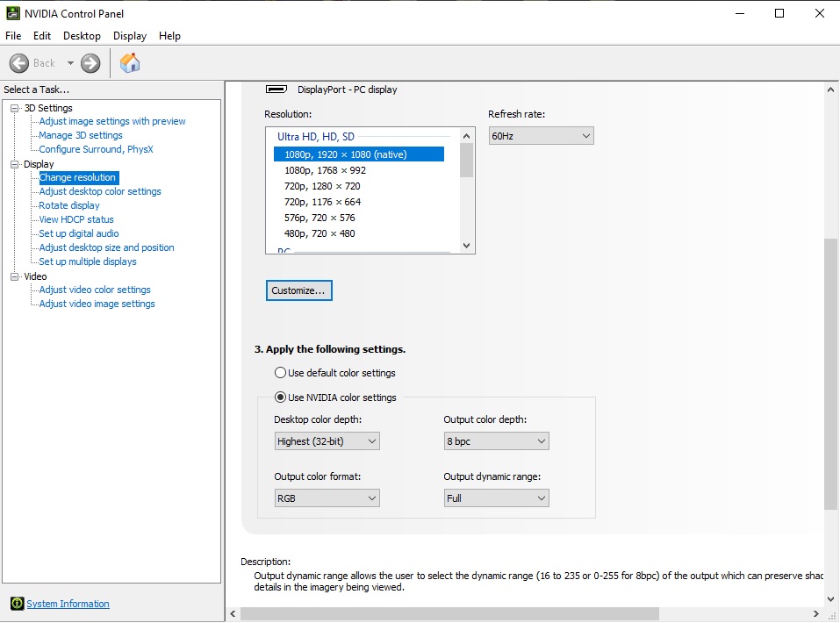
Task: Click resolution list scroll down arrow
Action: click(466, 246)
